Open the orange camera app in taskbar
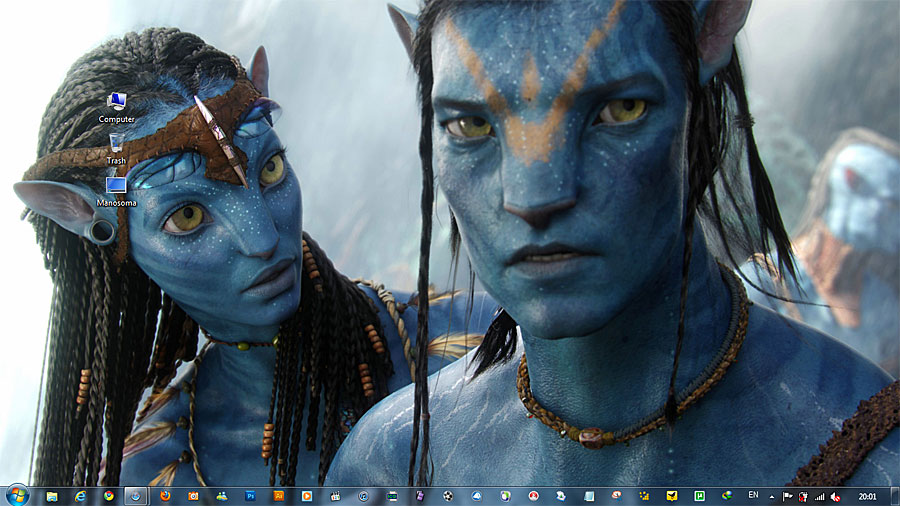Screen dimensions: 900x506 (x=193, y=496)
